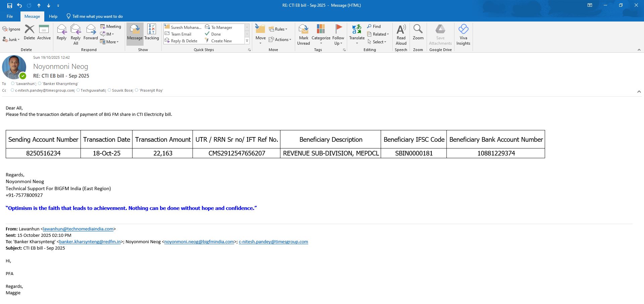
Task: Toggle Message view in Show group
Action: click(135, 33)
